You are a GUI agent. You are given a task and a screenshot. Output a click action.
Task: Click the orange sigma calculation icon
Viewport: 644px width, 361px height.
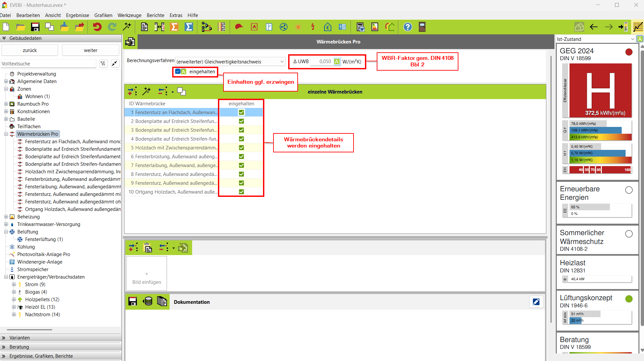pyautogui.click(x=174, y=27)
